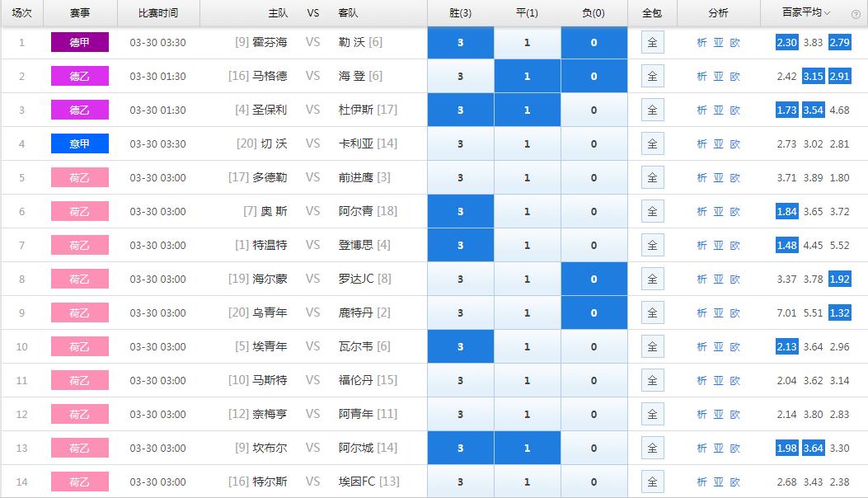Click the 德甲 league tag in row 1
The image size is (868, 498).
pyautogui.click(x=80, y=42)
